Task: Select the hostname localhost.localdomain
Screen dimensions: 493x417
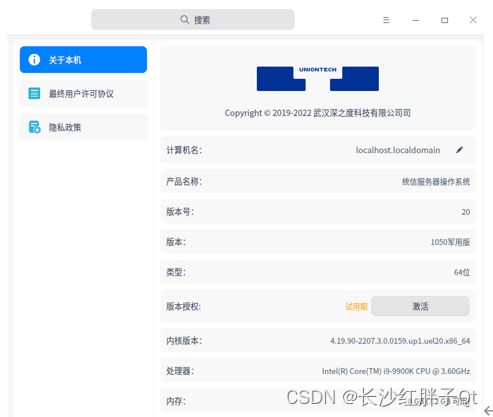Action: [x=398, y=150]
